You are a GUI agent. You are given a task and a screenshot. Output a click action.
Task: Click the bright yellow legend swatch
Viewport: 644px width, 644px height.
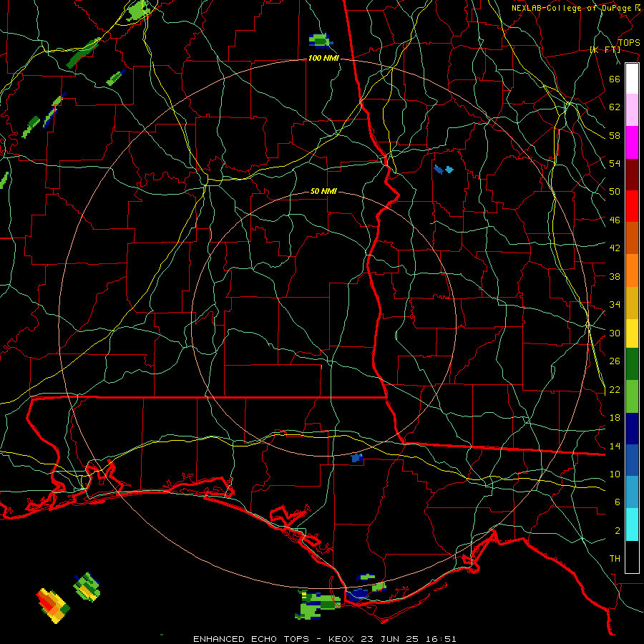[632, 333]
